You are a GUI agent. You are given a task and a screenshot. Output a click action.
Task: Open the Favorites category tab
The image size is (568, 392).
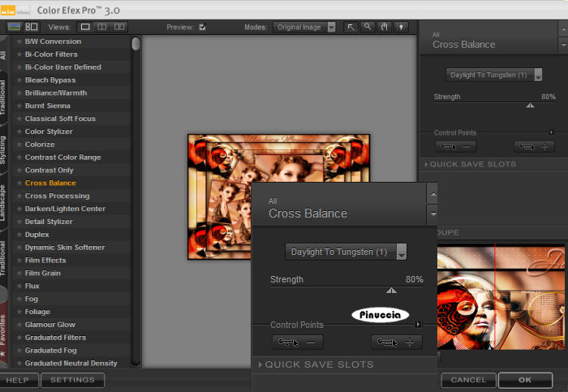click(x=3, y=335)
